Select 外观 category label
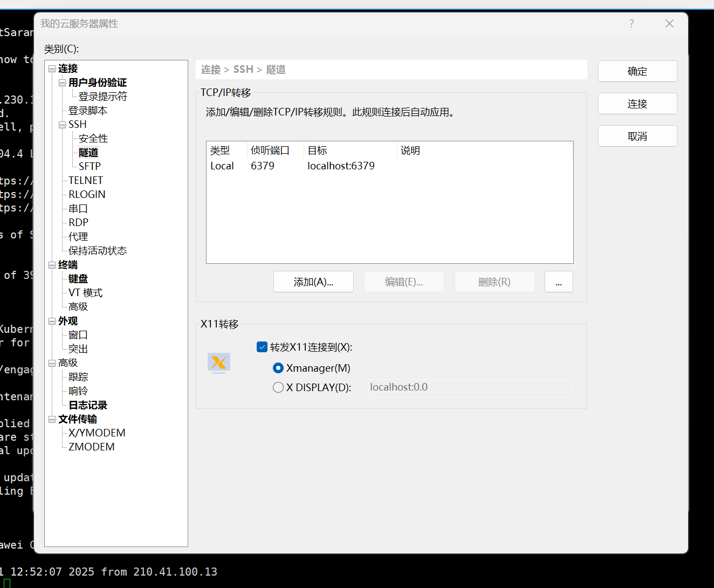 pyautogui.click(x=68, y=321)
